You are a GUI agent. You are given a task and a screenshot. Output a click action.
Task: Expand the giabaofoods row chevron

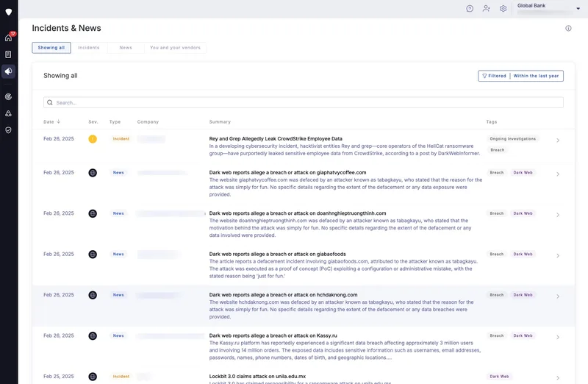(x=558, y=255)
